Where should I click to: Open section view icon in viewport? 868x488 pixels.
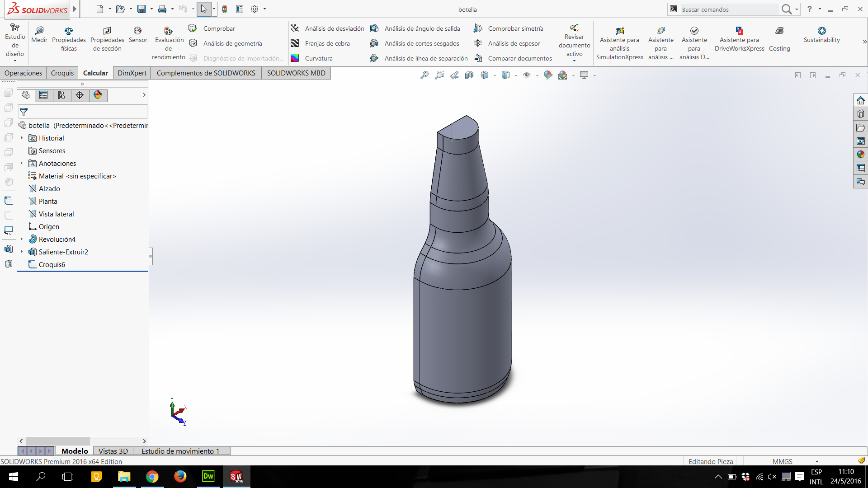tap(469, 75)
